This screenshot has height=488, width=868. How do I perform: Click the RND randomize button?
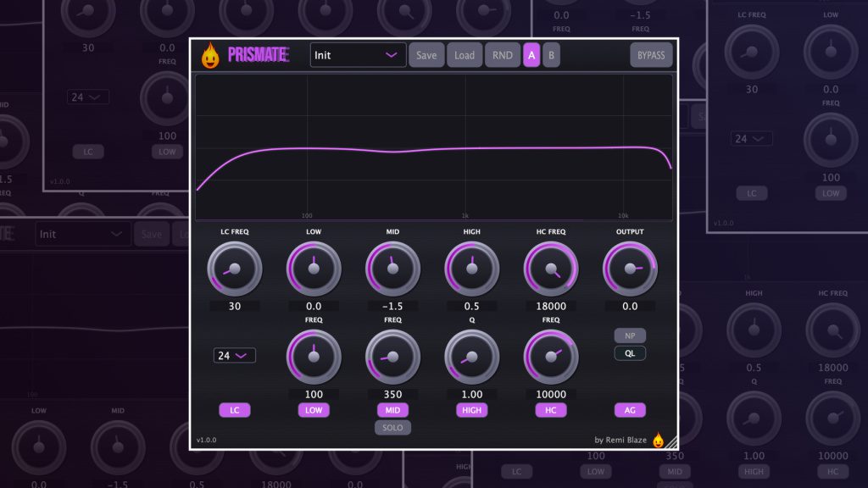point(502,55)
